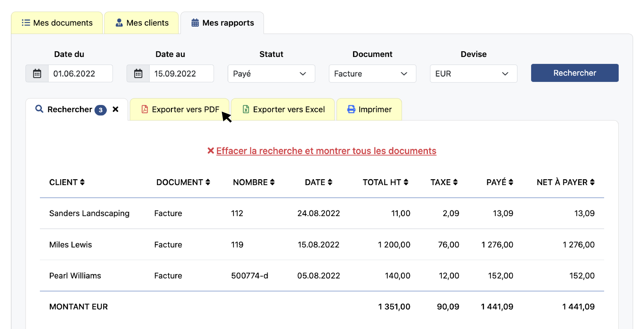Click invoice number 119

pyautogui.click(x=237, y=244)
